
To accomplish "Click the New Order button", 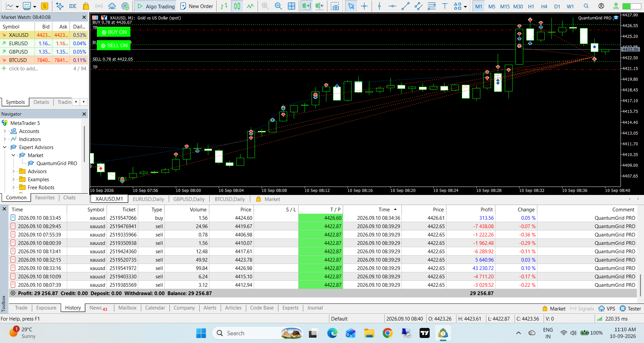I will point(197,6).
